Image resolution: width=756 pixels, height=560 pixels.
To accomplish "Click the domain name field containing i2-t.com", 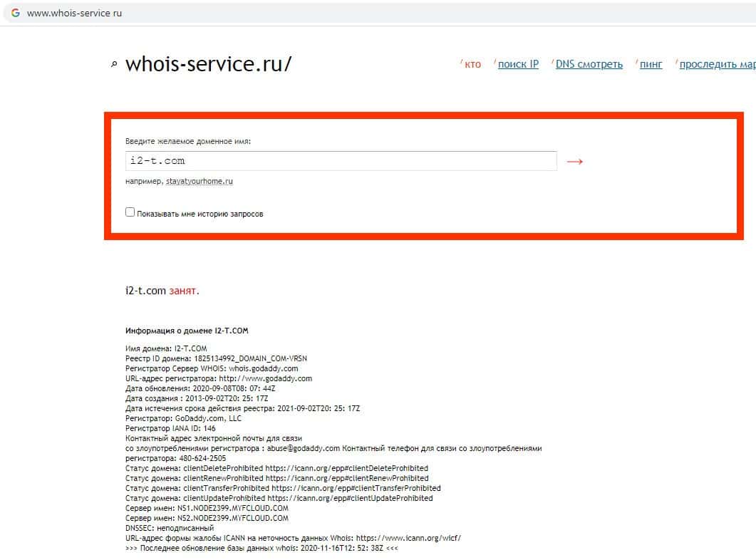I will [341, 160].
